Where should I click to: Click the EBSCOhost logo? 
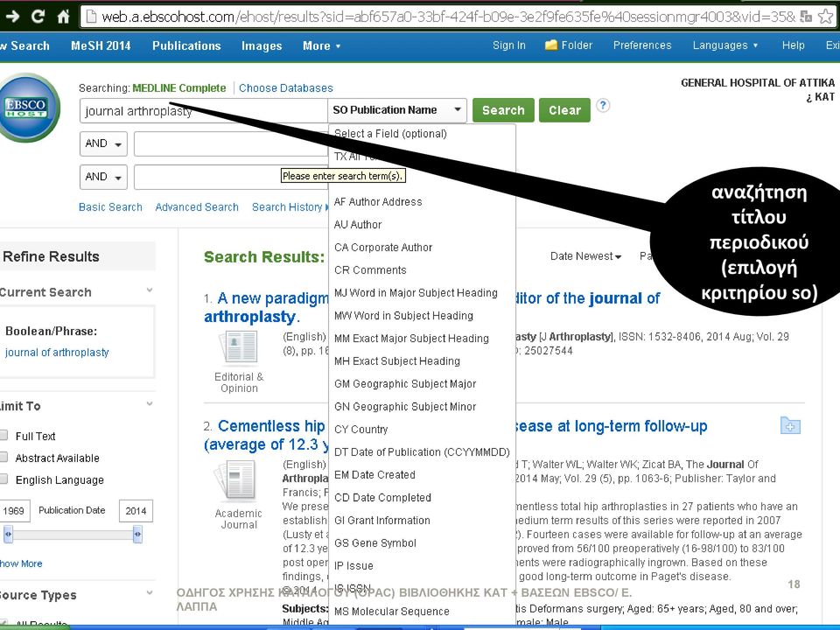point(29,107)
